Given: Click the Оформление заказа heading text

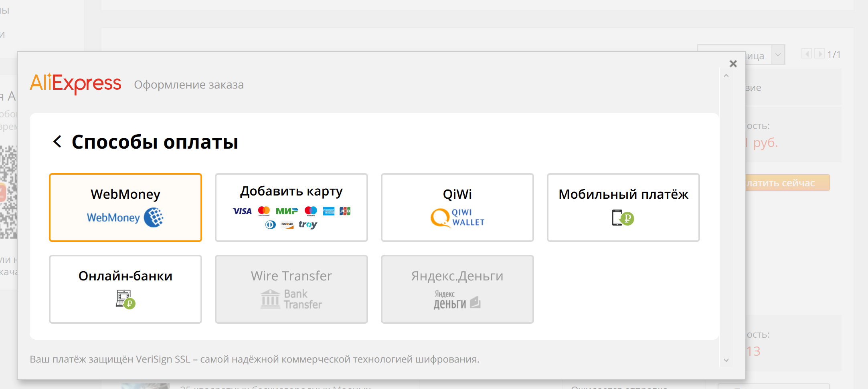Looking at the screenshot, I should tap(189, 85).
